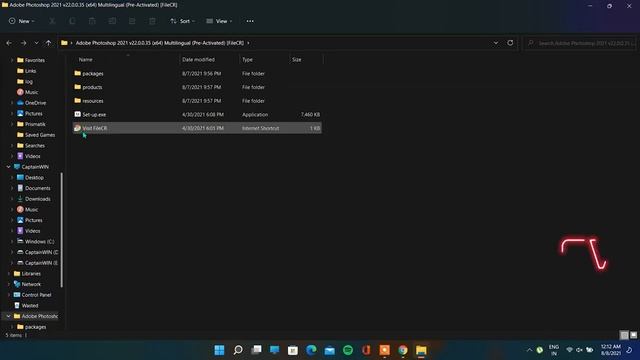The width and height of the screenshot is (640, 360).
Task: Collapse the Adobe Photoshop tree node
Action: 9,316
